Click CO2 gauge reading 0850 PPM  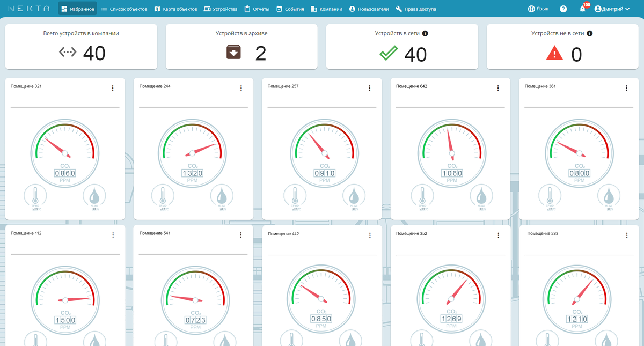click(321, 299)
